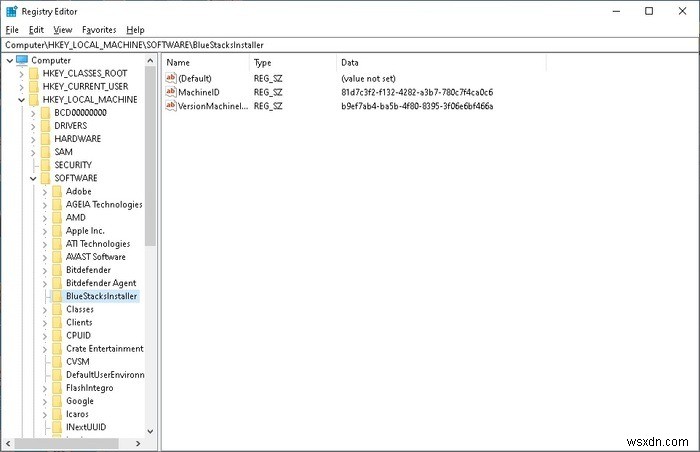Click the tree scroll down arrow

(x=150, y=431)
